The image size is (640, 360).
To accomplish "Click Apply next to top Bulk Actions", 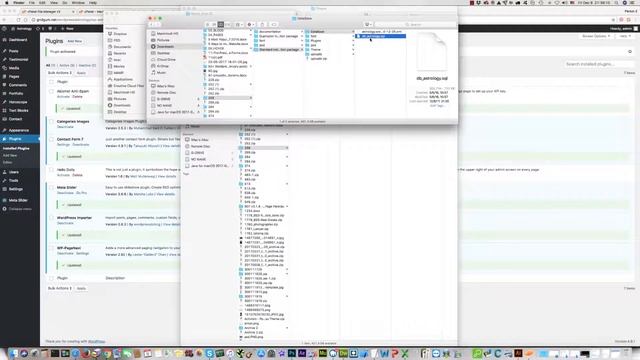I will pyautogui.click(x=81, y=73).
